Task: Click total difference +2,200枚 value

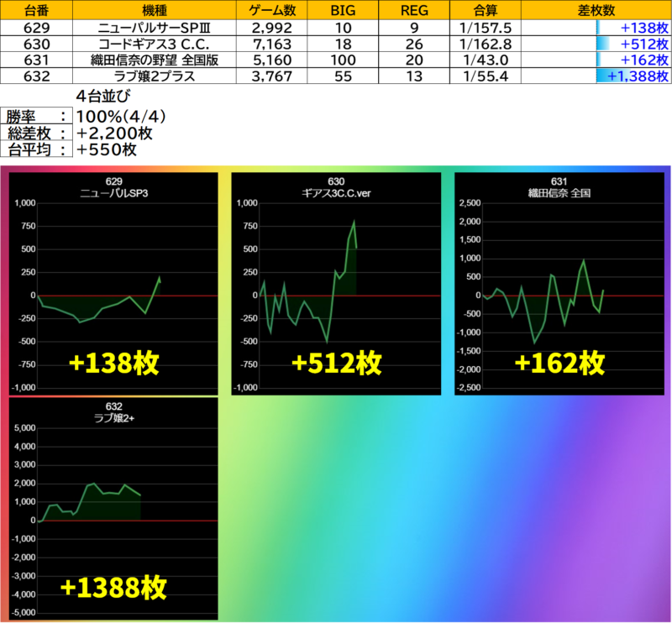Action: pyautogui.click(x=114, y=133)
